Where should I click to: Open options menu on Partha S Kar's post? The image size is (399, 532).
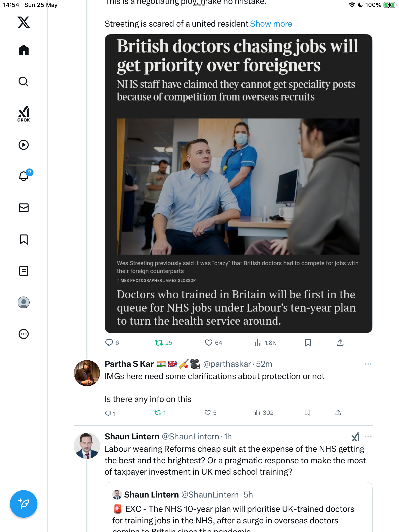click(x=368, y=364)
